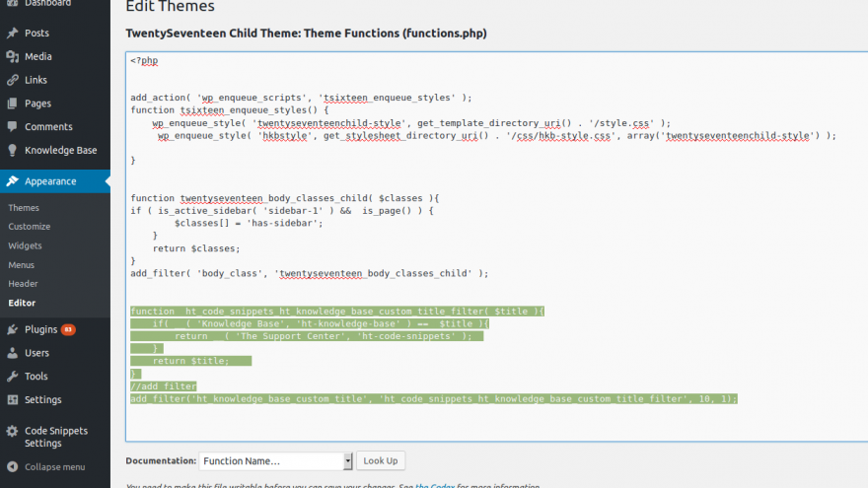Viewport: 868px width, 488px height.
Task: Click the Codex link
Action: click(x=435, y=486)
